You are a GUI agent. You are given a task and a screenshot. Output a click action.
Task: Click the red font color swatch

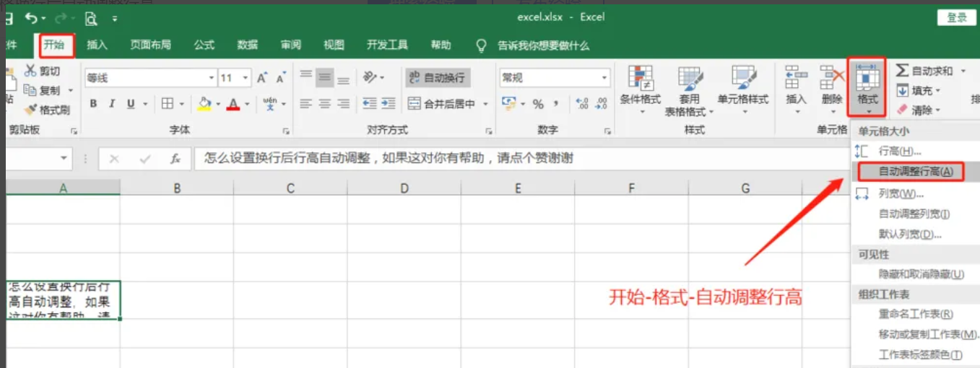pyautogui.click(x=233, y=104)
